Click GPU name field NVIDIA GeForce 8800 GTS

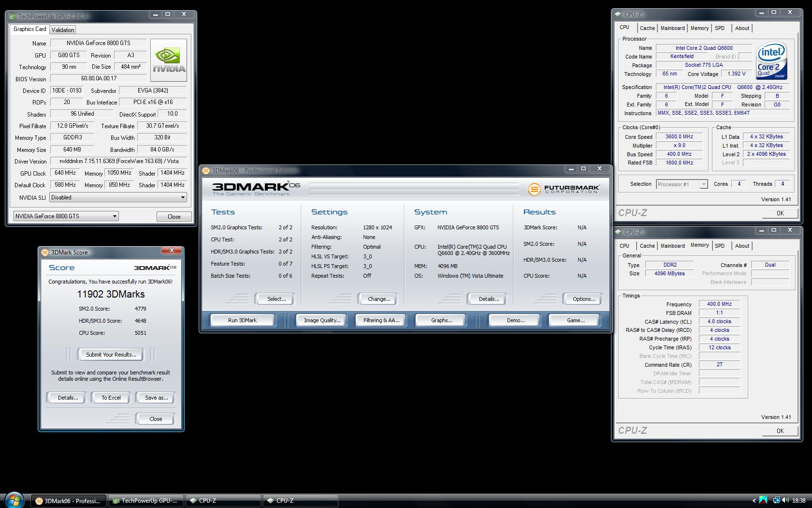(x=99, y=43)
